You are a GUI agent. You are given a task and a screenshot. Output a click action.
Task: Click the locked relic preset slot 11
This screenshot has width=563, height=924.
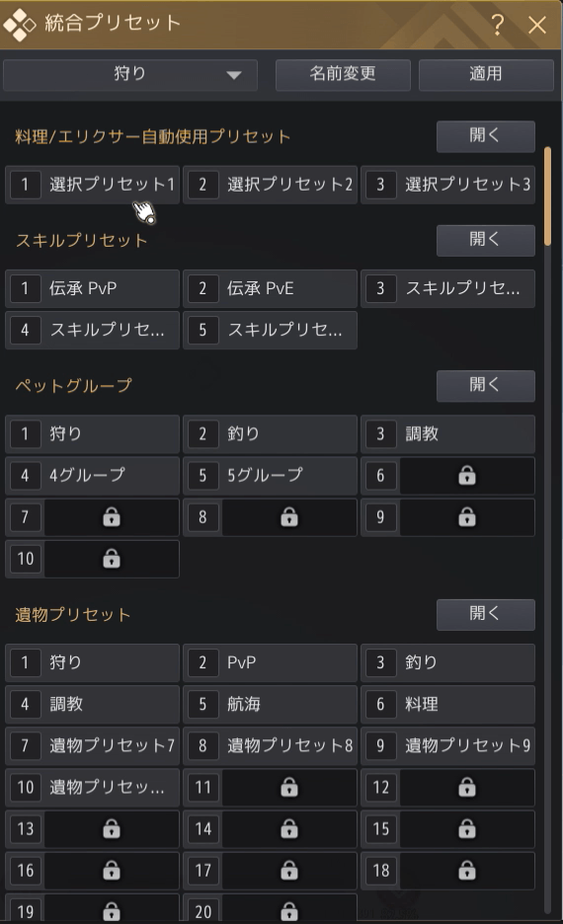pyautogui.click(x=270, y=788)
